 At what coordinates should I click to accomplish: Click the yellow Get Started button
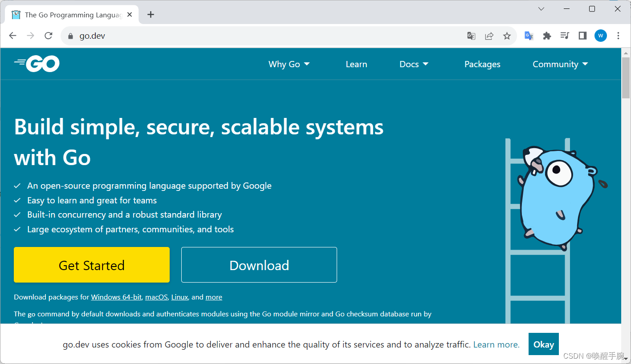(92, 265)
